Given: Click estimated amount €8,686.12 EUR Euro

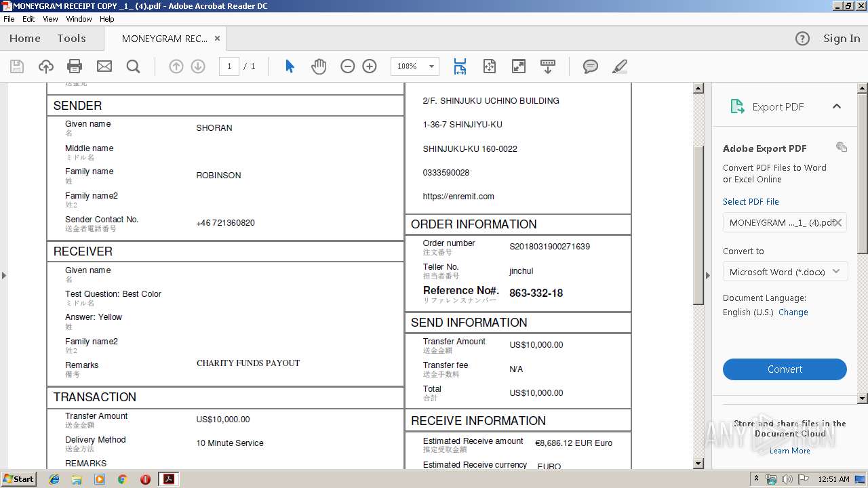Looking at the screenshot, I should tap(574, 443).
